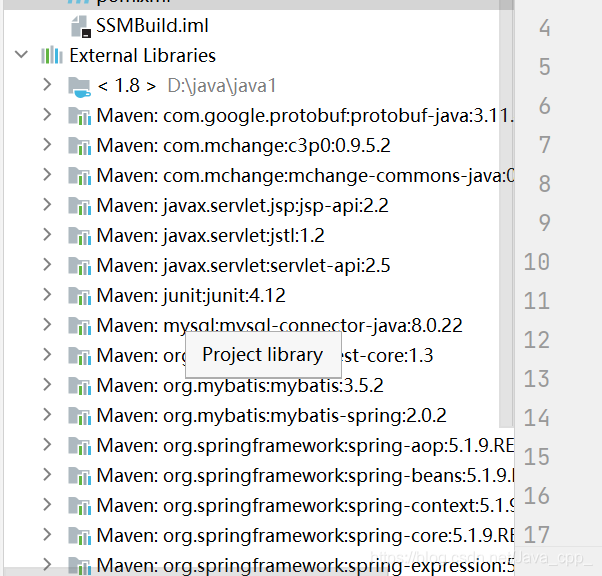Expand the mybatis:3.5.2 library node
Viewport: 602px width, 576px height.
click(47, 384)
